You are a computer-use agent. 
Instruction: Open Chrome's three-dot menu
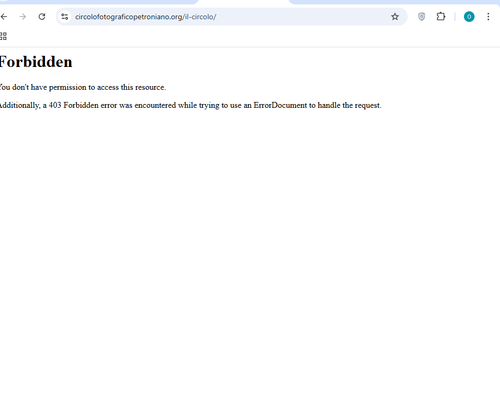[x=488, y=17]
